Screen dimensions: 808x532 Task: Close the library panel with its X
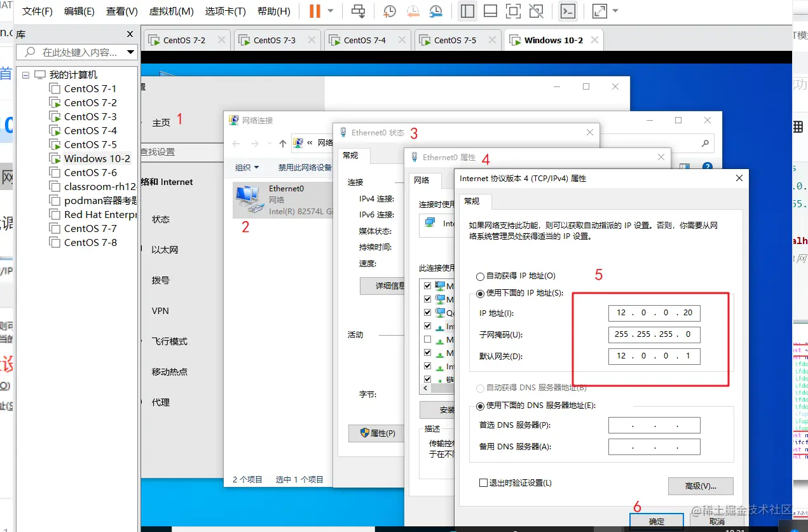[130, 34]
